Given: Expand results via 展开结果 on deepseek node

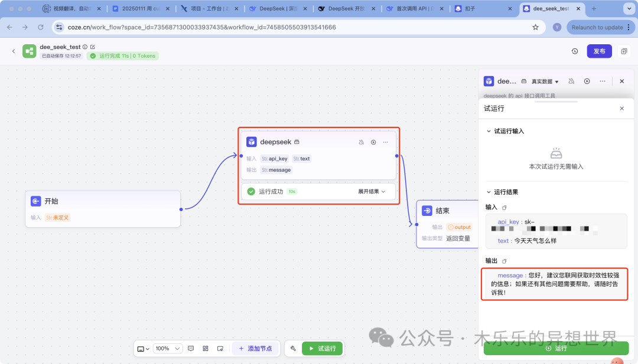Looking at the screenshot, I should point(372,191).
